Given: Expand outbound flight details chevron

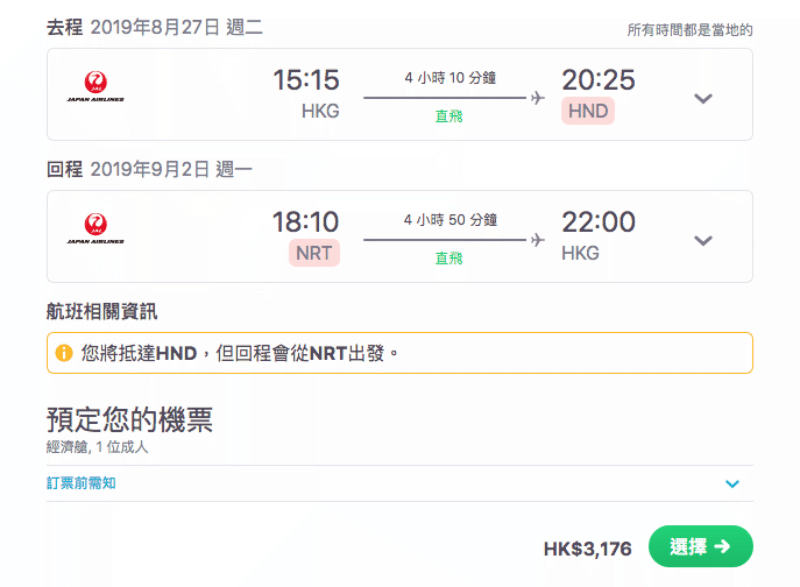Looking at the screenshot, I should [x=703, y=98].
